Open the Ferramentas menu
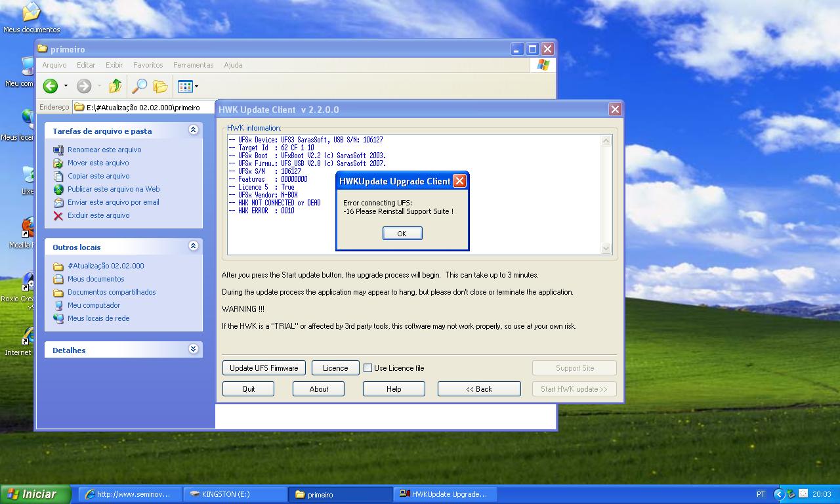 click(194, 65)
